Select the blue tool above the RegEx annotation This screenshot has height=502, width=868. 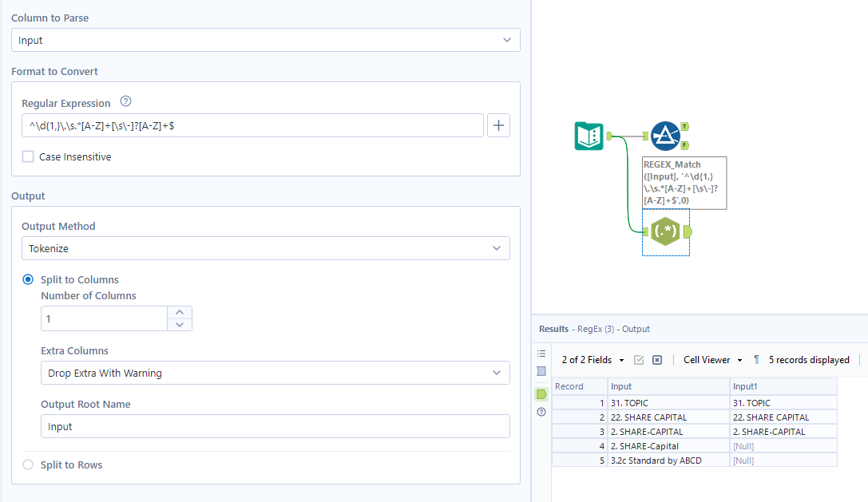[x=666, y=136]
